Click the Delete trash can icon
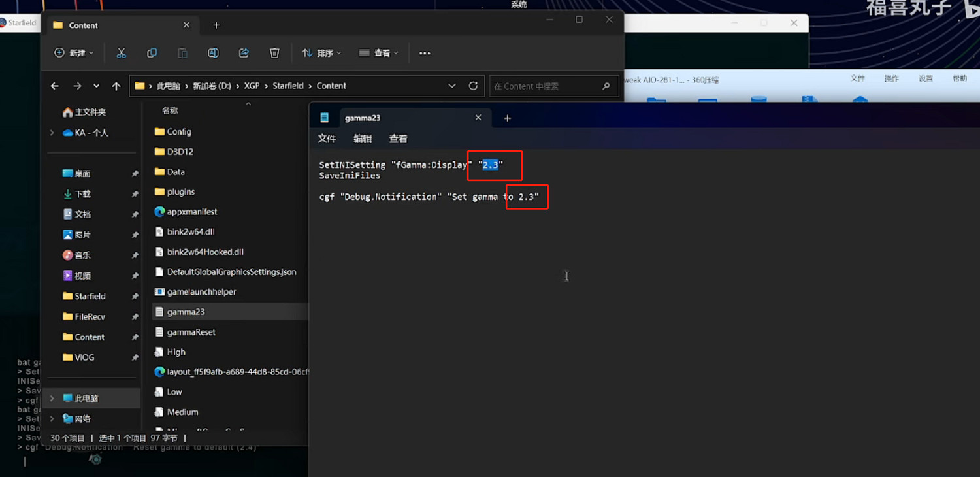 275,53
